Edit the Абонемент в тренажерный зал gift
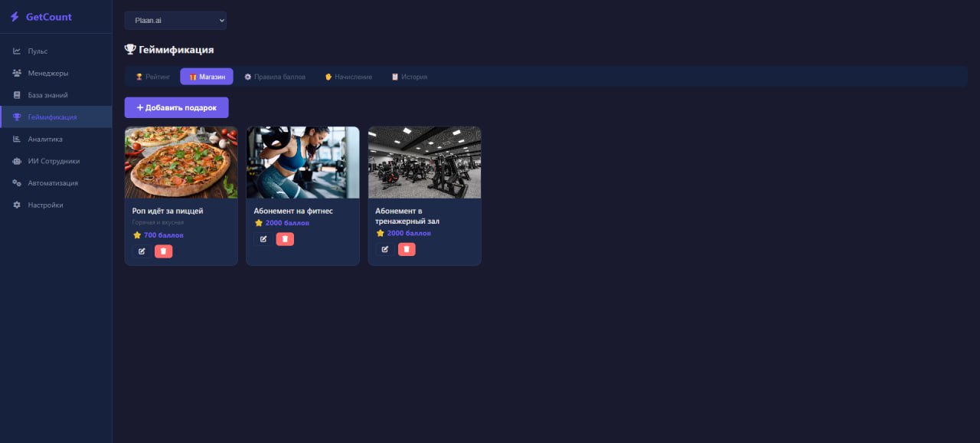Screen dimensions: 980x443 (385, 249)
